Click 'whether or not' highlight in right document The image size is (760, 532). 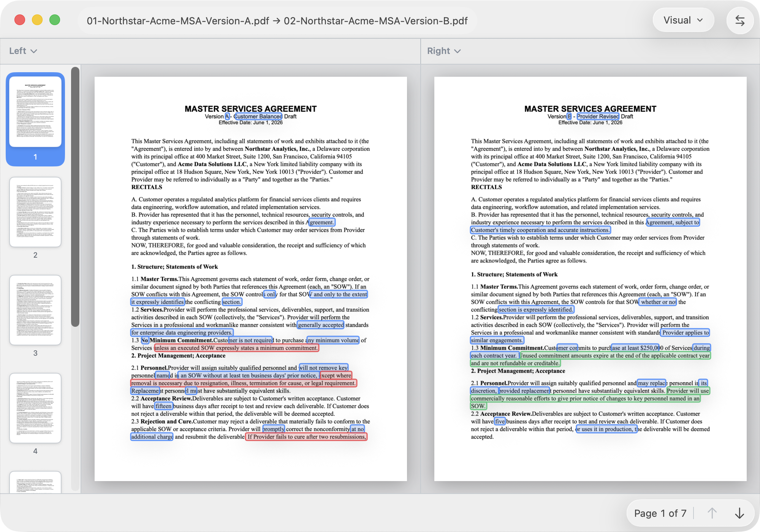pos(659,302)
